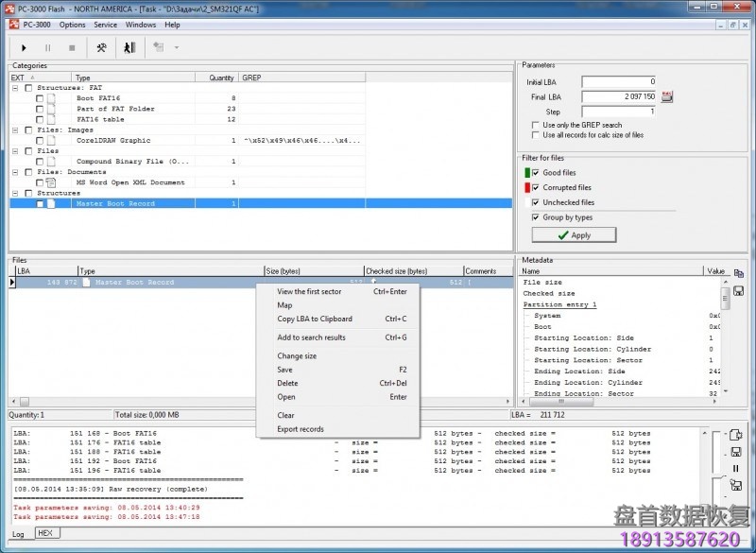Collapse the 'Files: Documents' category node
Screen dimensions: 756x553
point(15,172)
